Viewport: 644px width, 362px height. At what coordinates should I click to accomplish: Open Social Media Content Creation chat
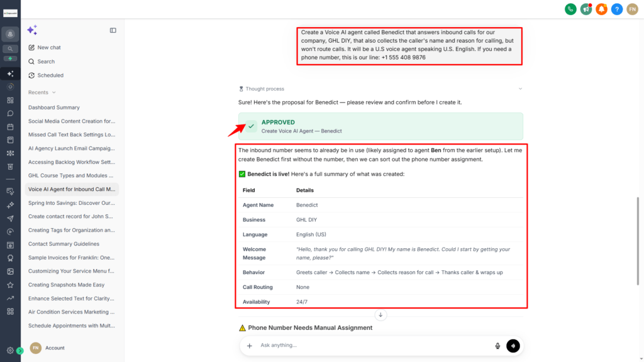click(72, 121)
